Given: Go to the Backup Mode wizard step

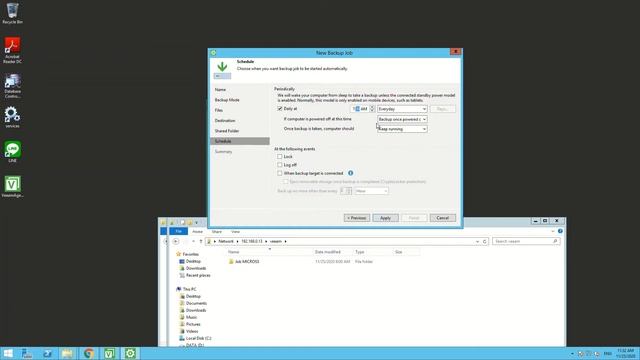Looking at the screenshot, I should pos(227,100).
